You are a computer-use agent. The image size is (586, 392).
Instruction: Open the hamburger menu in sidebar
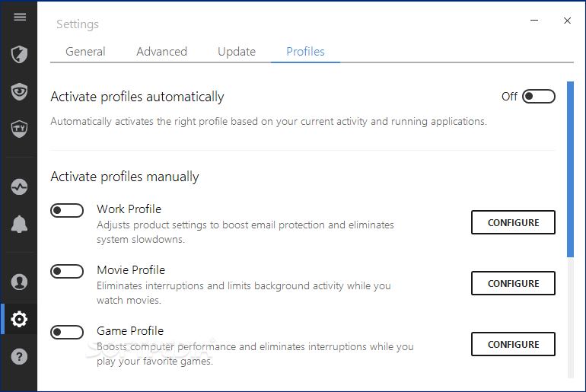pos(20,18)
